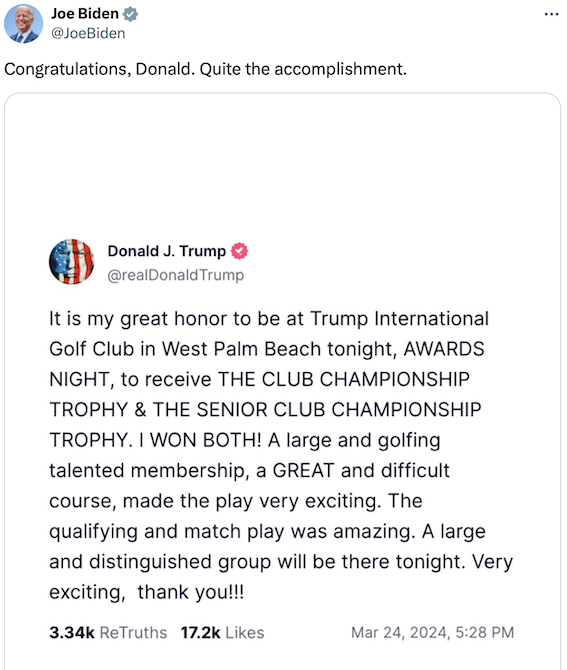Image resolution: width=567 pixels, height=670 pixels.
Task: Click the red verified badge beside Trump
Action: pyautogui.click(x=239, y=251)
